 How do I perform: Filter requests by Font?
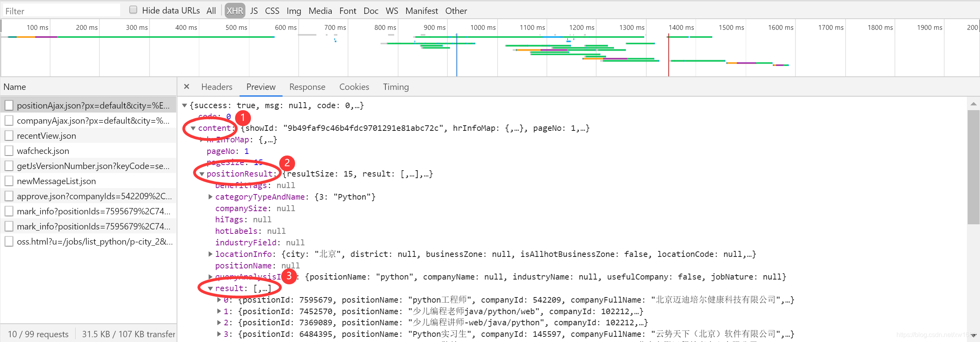[x=348, y=11]
